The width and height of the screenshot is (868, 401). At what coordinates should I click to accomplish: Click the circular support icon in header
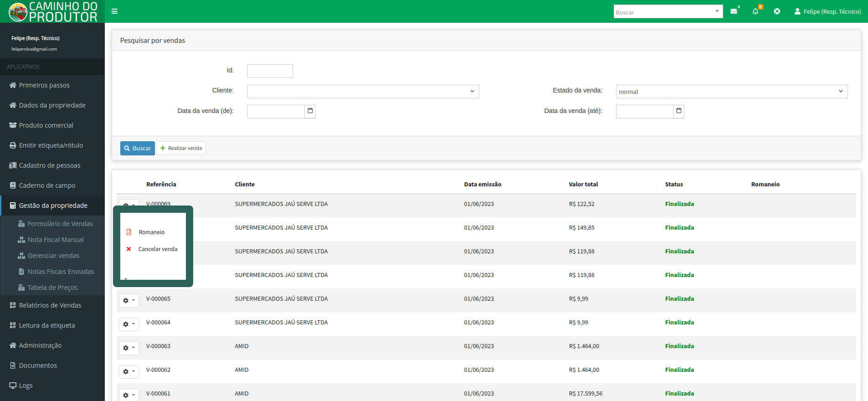pos(777,11)
